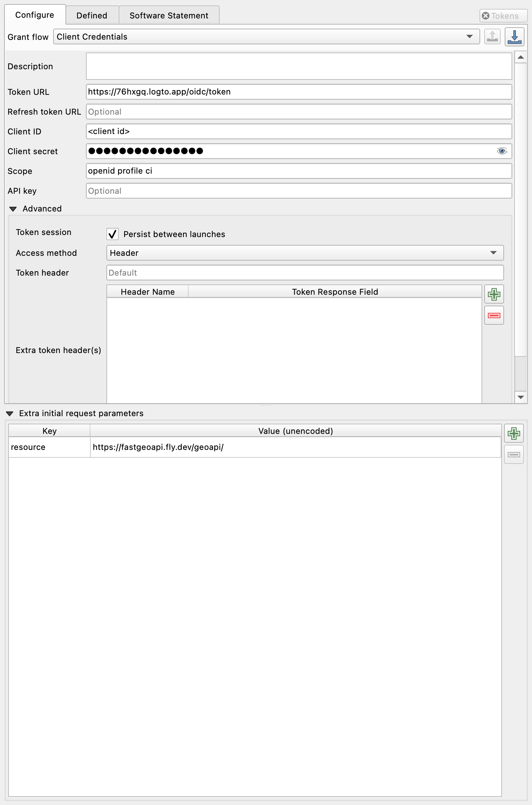Uncheck Persist between launches
532x805 pixels.
[x=113, y=234]
